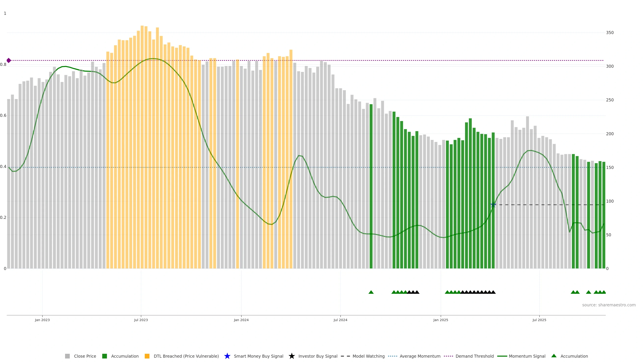Click the Jan 2023 axis label
The image size is (644, 362).
click(42, 320)
